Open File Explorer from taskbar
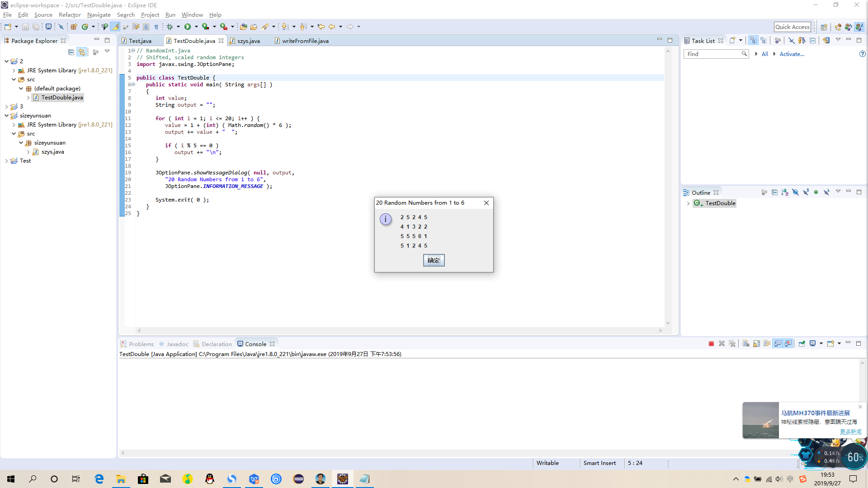The height and width of the screenshot is (488, 868). [x=121, y=479]
